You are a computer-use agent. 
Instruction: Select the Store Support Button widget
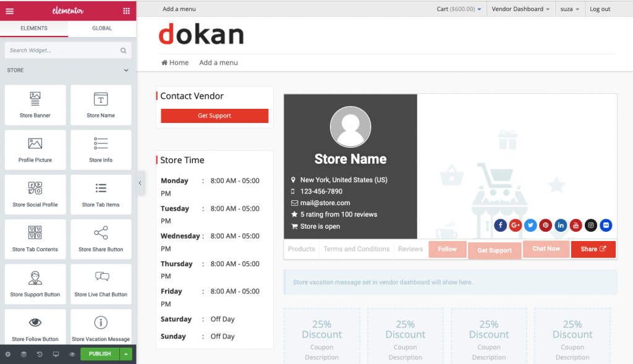click(35, 284)
